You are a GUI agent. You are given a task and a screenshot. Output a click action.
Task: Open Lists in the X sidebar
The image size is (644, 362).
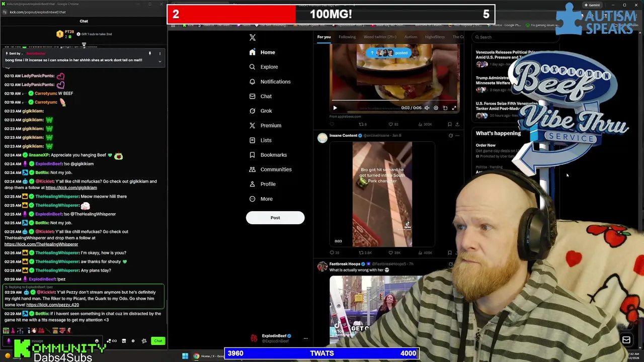tap(260, 140)
